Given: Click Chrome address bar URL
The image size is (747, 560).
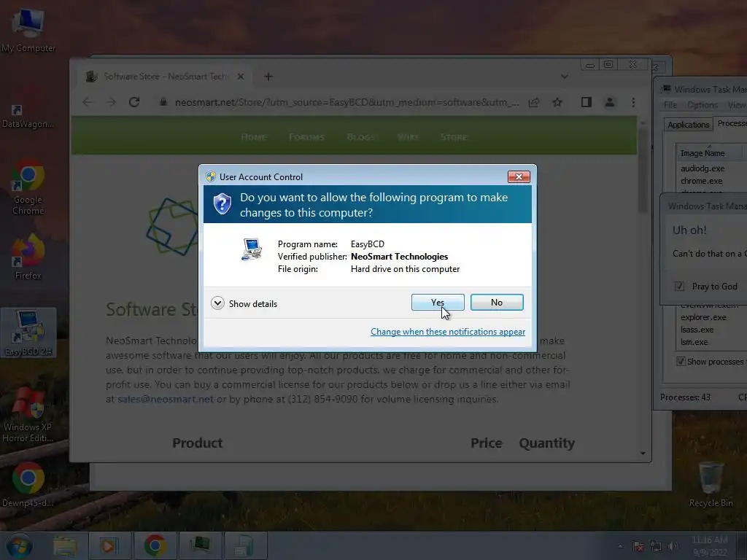Looking at the screenshot, I should pyautogui.click(x=347, y=102).
